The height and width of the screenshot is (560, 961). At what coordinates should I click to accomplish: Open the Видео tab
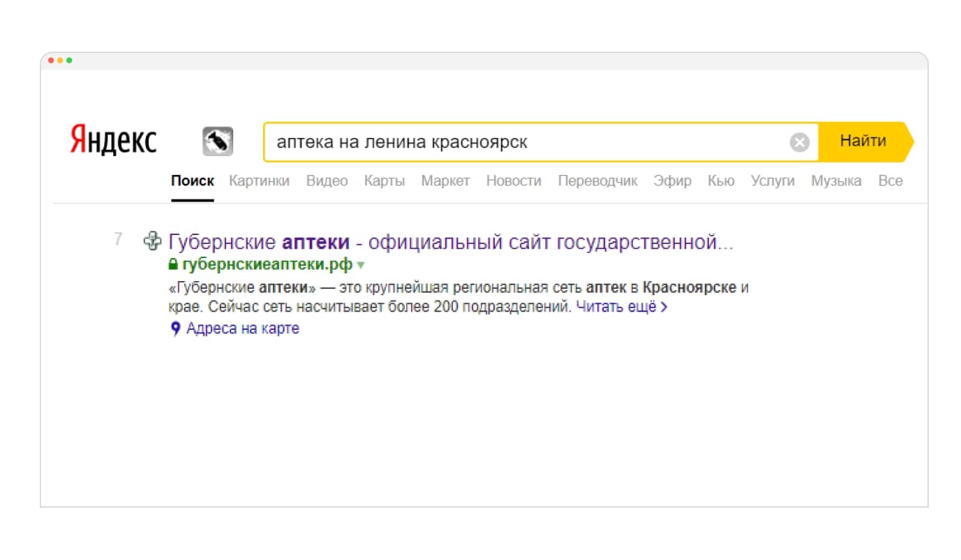click(327, 181)
